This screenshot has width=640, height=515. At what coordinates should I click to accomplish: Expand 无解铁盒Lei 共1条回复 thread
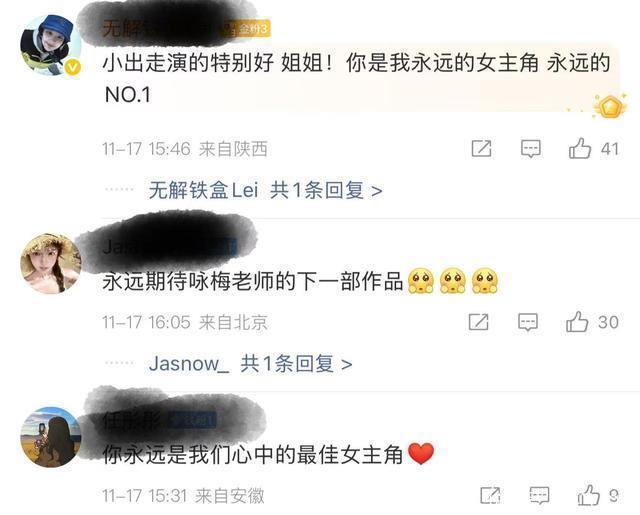(x=266, y=190)
